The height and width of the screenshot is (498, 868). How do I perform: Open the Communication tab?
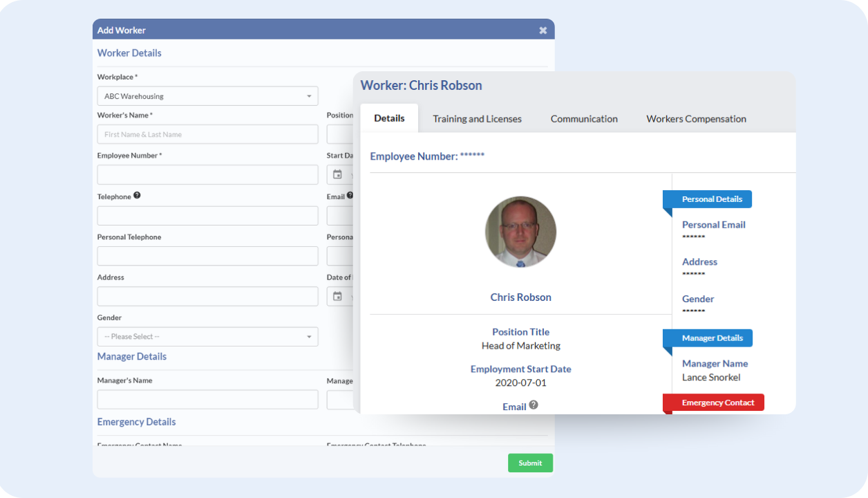(584, 119)
